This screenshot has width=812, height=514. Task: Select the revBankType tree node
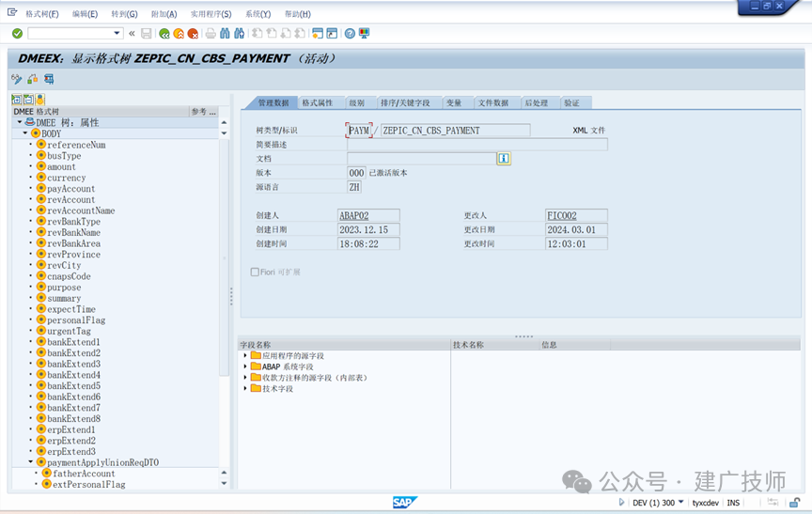click(73, 222)
